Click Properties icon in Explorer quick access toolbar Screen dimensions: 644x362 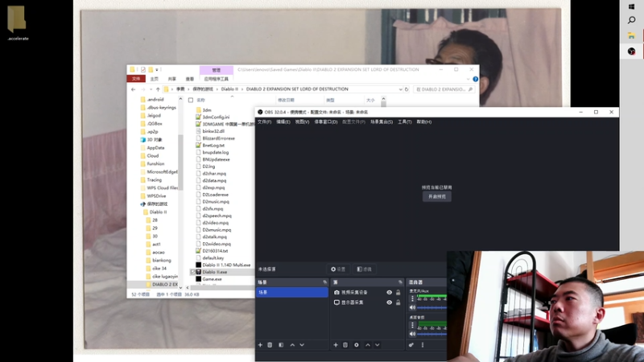[x=143, y=70]
